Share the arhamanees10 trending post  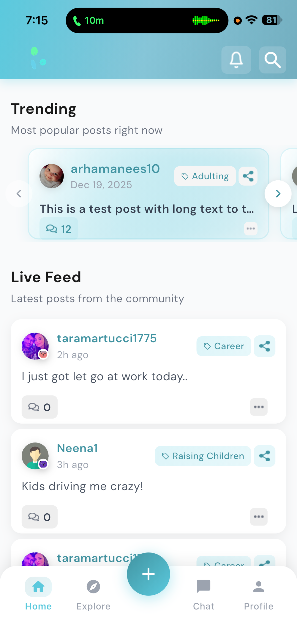coord(248,176)
